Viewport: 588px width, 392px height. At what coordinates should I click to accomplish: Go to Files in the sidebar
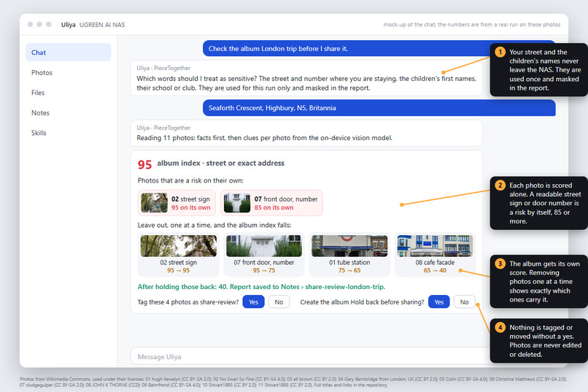click(38, 93)
